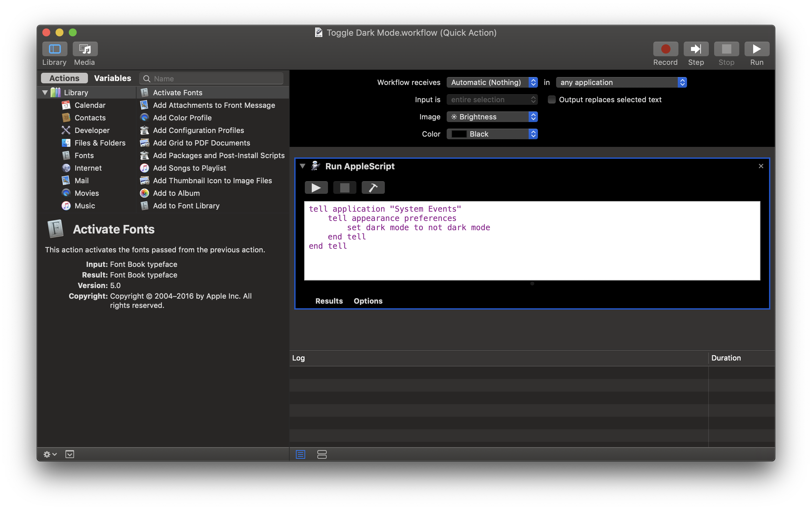Open the Workflow receives dropdown
The height and width of the screenshot is (510, 812).
pos(492,82)
